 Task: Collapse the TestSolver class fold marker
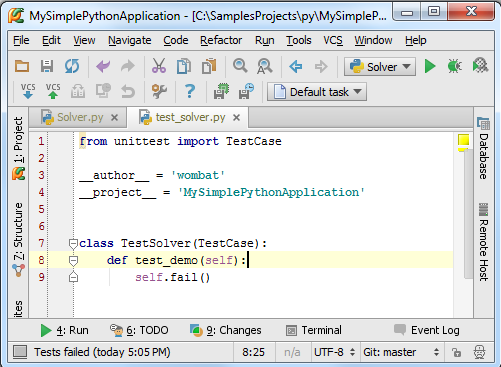(x=73, y=244)
